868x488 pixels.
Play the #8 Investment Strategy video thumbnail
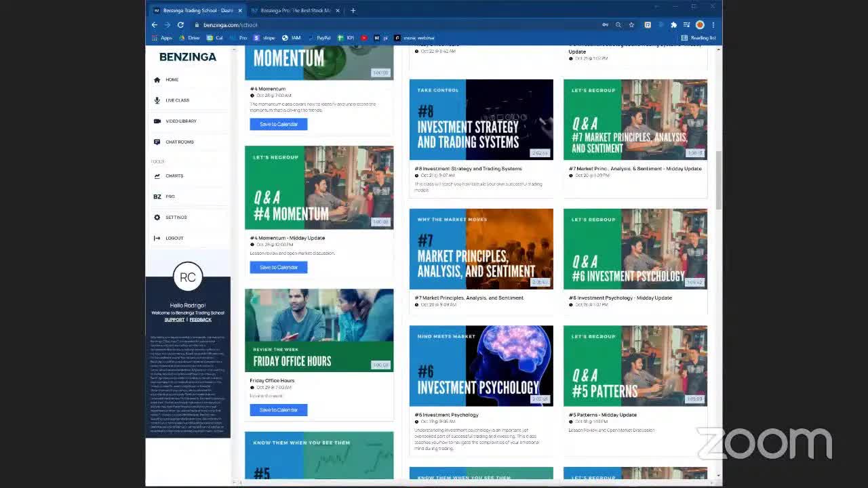coord(481,120)
